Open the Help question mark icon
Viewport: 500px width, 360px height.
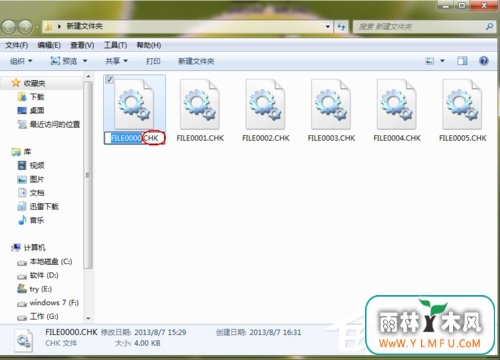point(484,61)
